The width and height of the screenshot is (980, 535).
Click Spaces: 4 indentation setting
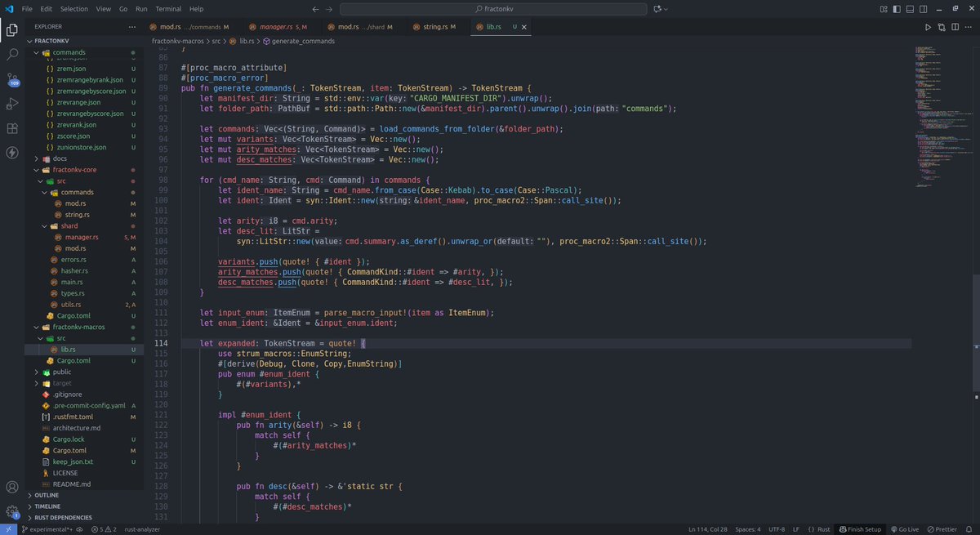(x=746, y=529)
